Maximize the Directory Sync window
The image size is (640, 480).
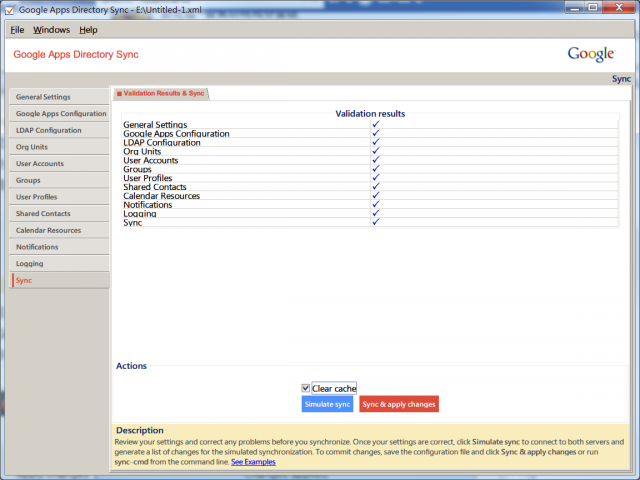(593, 7)
